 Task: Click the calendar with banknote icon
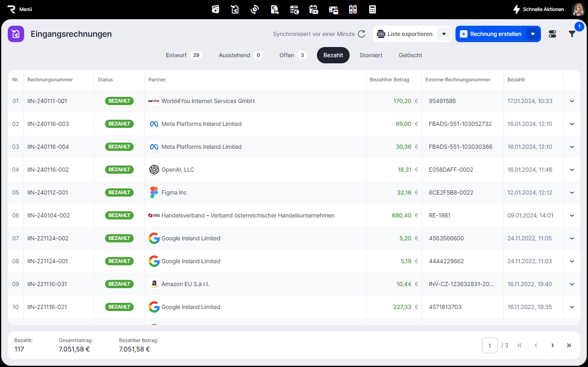[314, 9]
